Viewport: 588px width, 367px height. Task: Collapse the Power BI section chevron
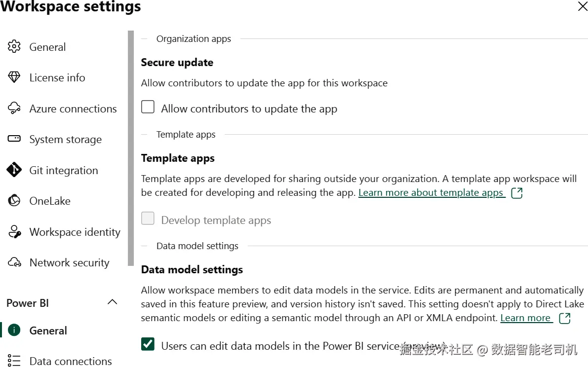113,302
